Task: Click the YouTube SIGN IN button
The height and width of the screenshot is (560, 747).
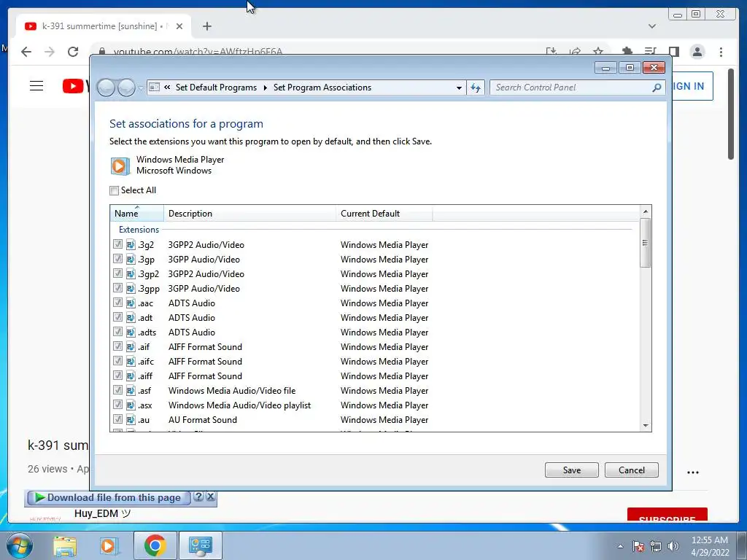Action: pyautogui.click(x=692, y=86)
